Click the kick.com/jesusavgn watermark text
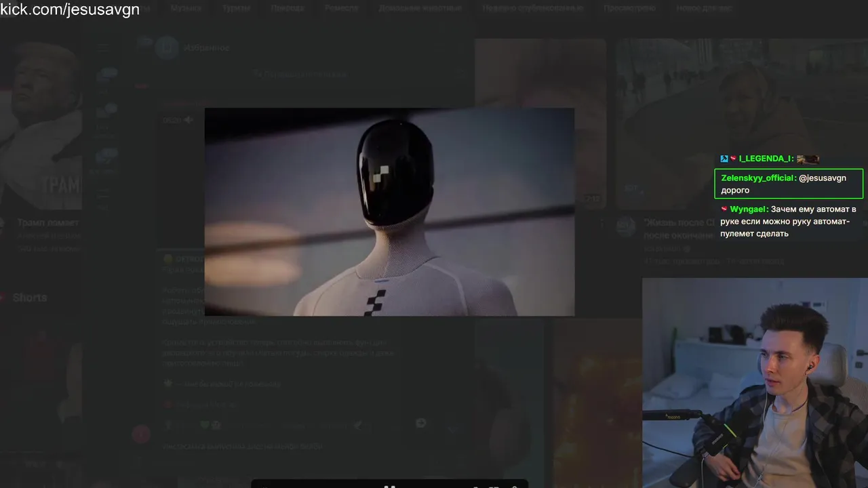The width and height of the screenshot is (868, 488). point(70,9)
